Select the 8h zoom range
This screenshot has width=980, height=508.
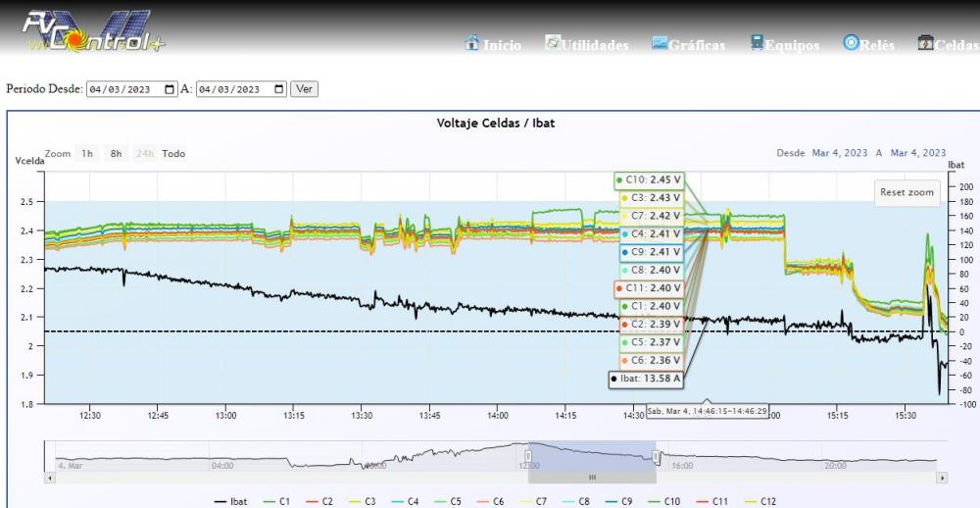(117, 153)
